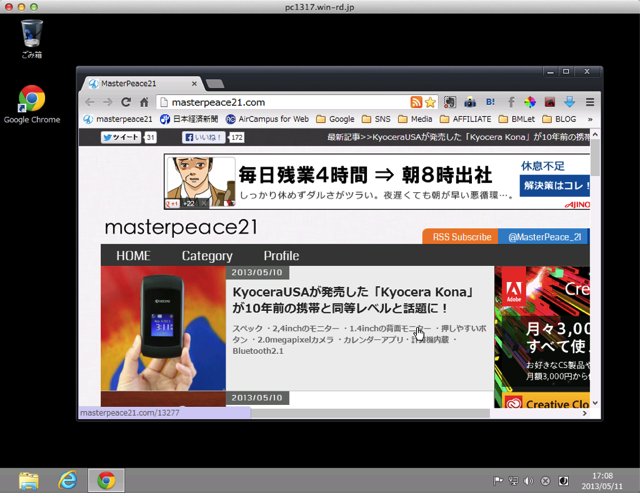
Task: Expand the SNS bookmarks folder
Action: [x=376, y=119]
